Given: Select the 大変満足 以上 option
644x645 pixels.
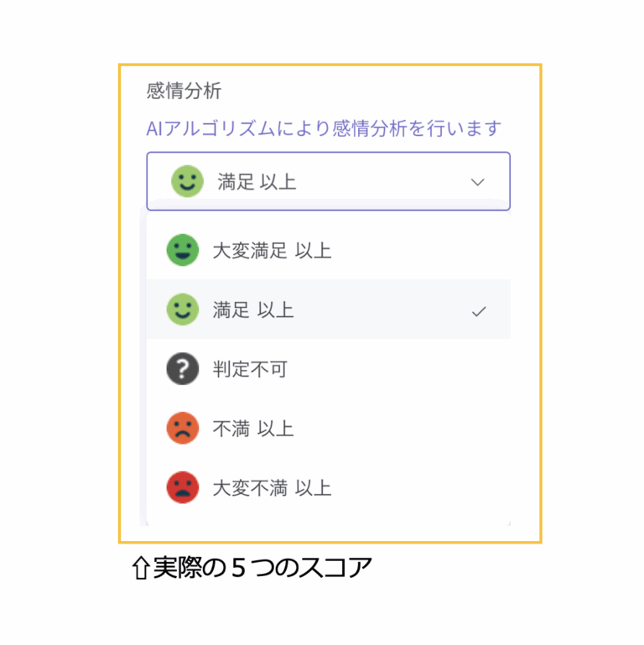Looking at the screenshot, I should (272, 251).
